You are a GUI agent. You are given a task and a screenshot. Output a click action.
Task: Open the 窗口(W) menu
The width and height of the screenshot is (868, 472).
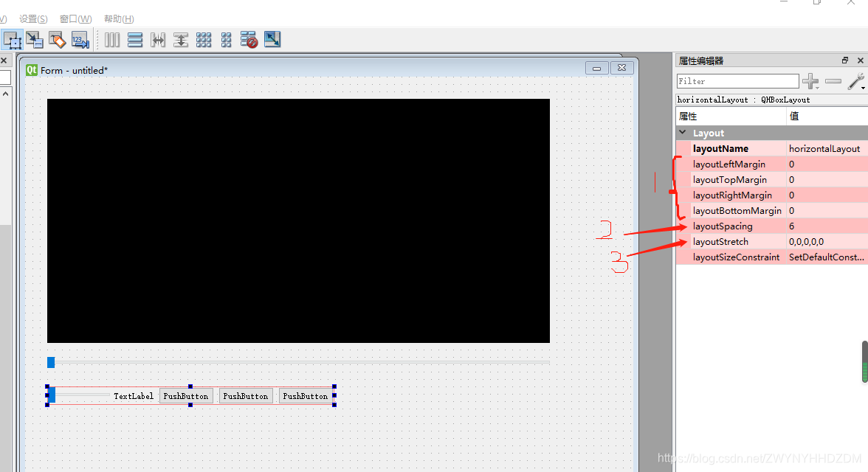[76, 19]
